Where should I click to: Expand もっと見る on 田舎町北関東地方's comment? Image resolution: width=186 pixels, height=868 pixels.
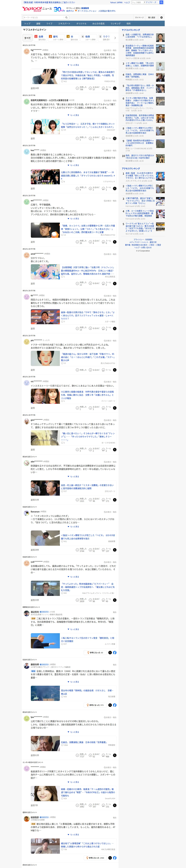73,115
